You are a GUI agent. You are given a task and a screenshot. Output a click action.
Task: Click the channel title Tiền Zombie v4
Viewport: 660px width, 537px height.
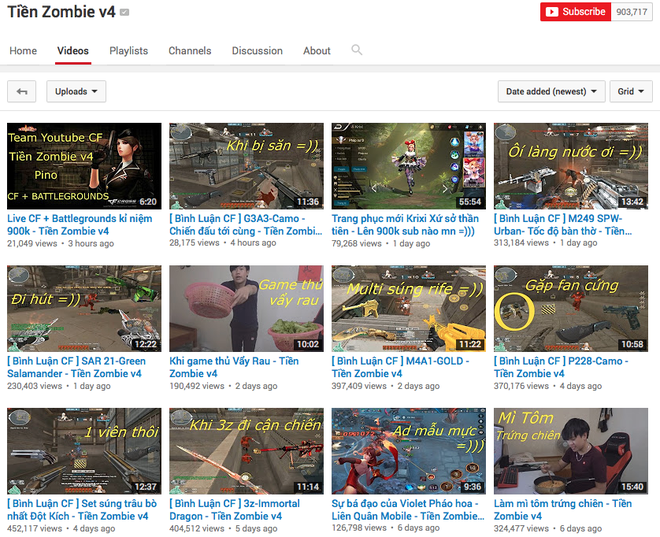[x=61, y=12]
